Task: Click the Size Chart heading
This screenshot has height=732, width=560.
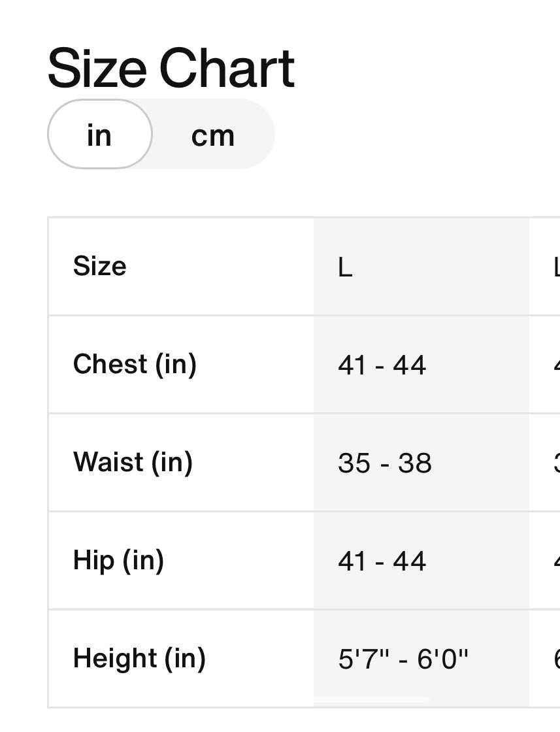Action: (171, 68)
